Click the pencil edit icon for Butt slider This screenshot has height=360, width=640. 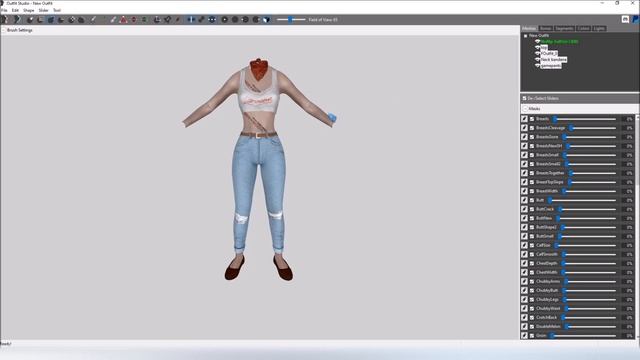tap(524, 200)
